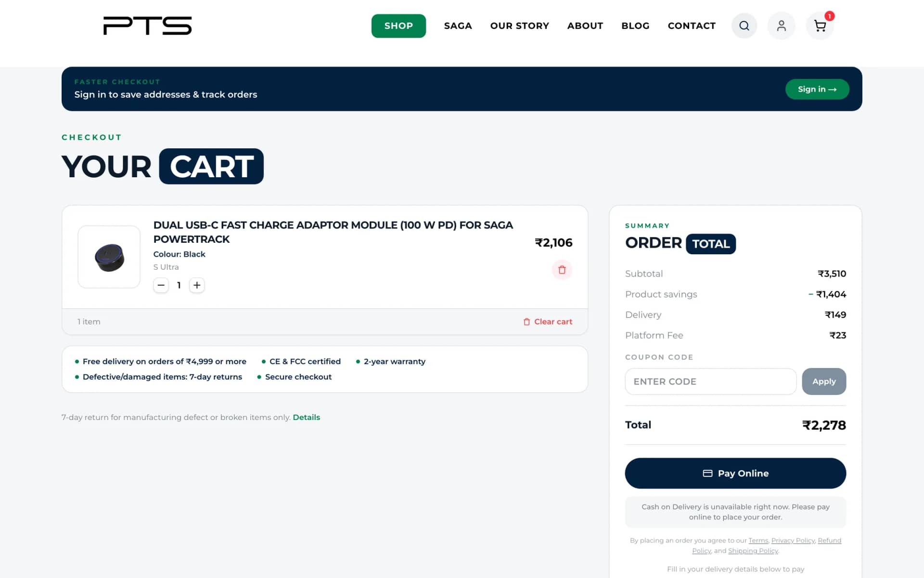Viewport: 924px width, 578px height.
Task: Click the 'CE & FCC certified' text
Action: coord(305,361)
